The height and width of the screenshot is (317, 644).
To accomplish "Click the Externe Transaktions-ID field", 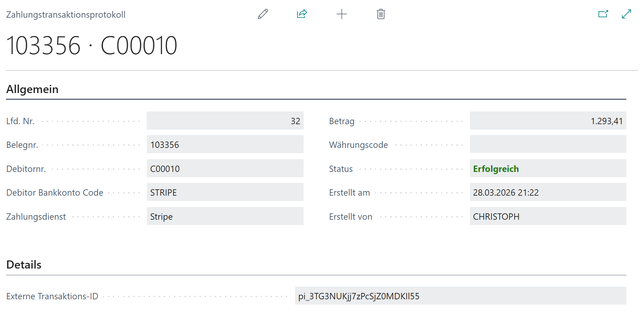I will coord(460,296).
